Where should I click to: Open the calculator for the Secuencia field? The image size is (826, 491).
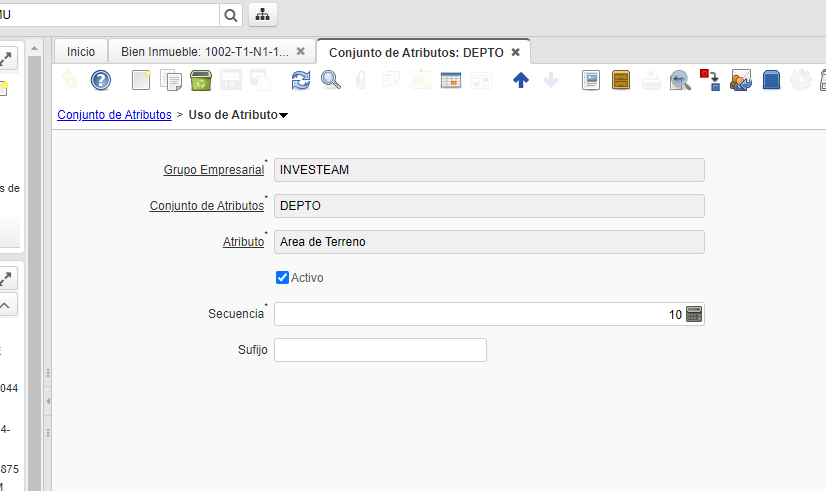694,314
